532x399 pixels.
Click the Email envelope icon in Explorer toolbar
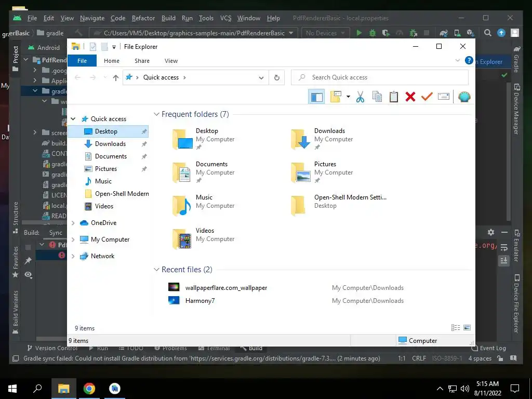(444, 97)
